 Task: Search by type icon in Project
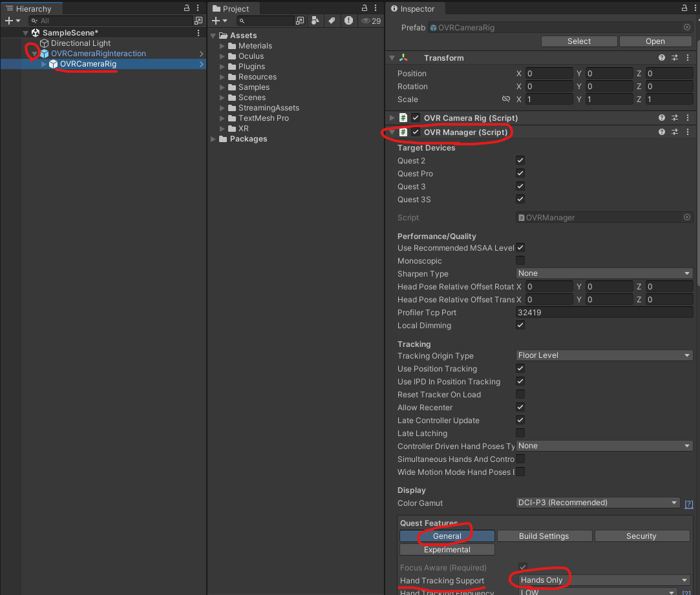point(315,21)
